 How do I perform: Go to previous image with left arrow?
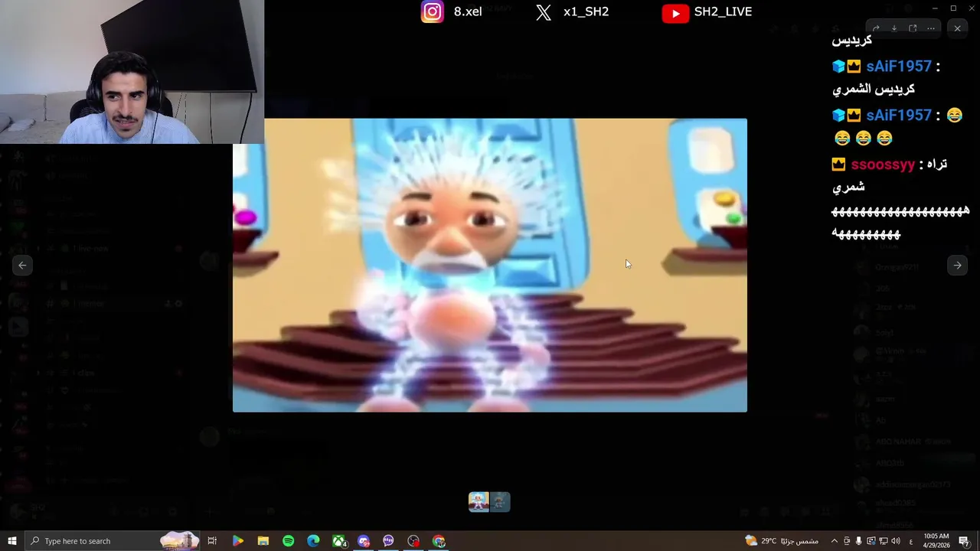(x=22, y=265)
